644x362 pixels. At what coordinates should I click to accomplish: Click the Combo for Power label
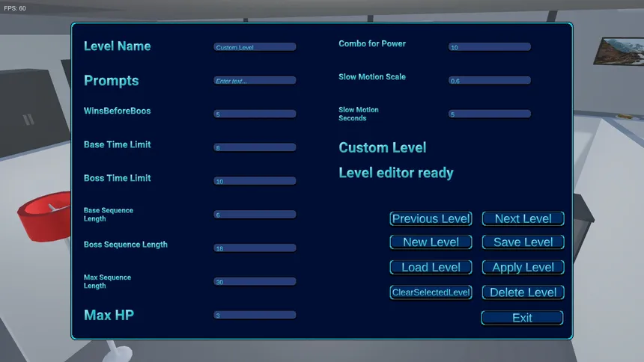click(372, 43)
